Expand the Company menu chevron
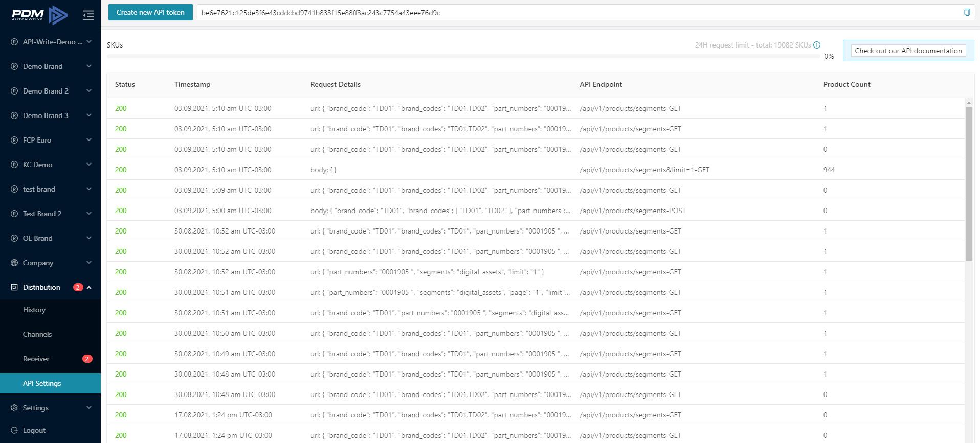 click(89, 263)
